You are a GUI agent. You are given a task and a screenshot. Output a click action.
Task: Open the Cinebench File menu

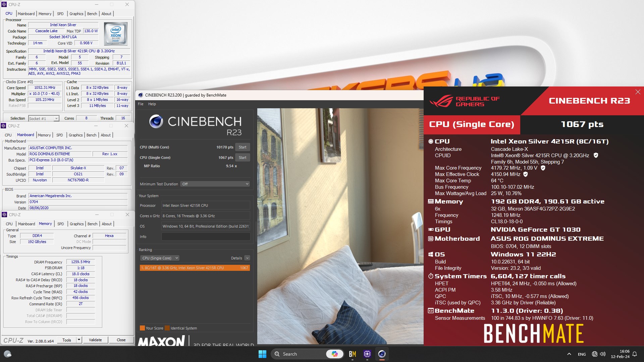tap(141, 104)
